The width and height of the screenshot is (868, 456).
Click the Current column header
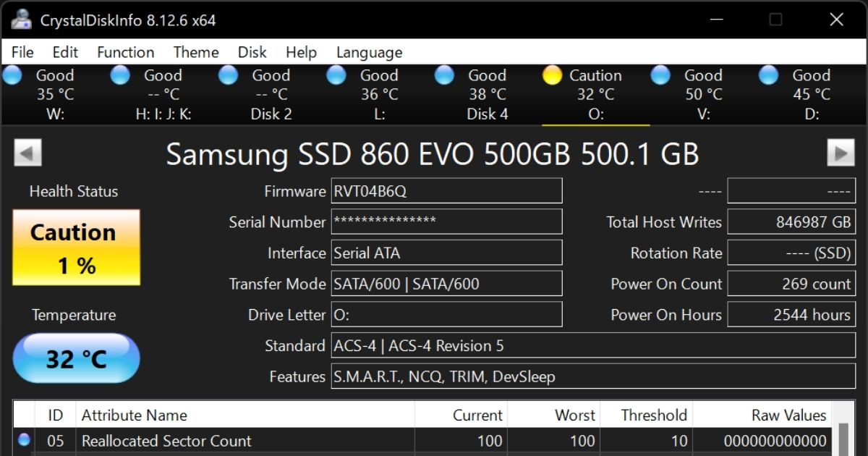coord(461,415)
